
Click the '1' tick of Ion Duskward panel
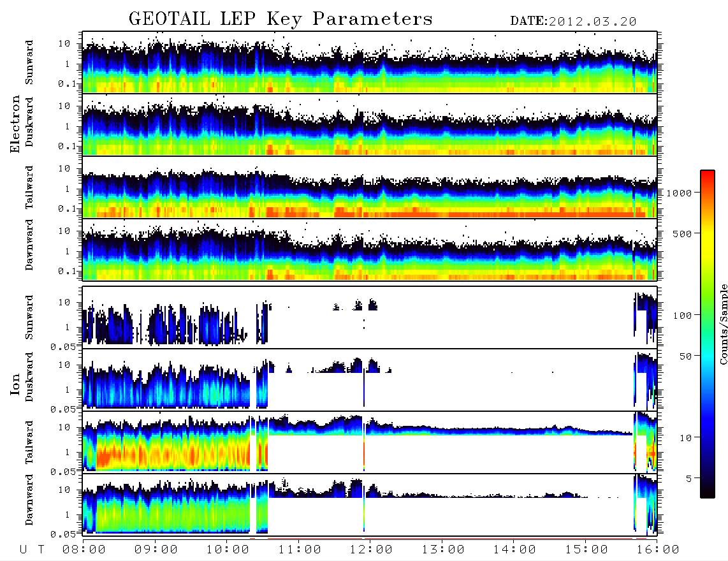pyautogui.click(x=68, y=390)
